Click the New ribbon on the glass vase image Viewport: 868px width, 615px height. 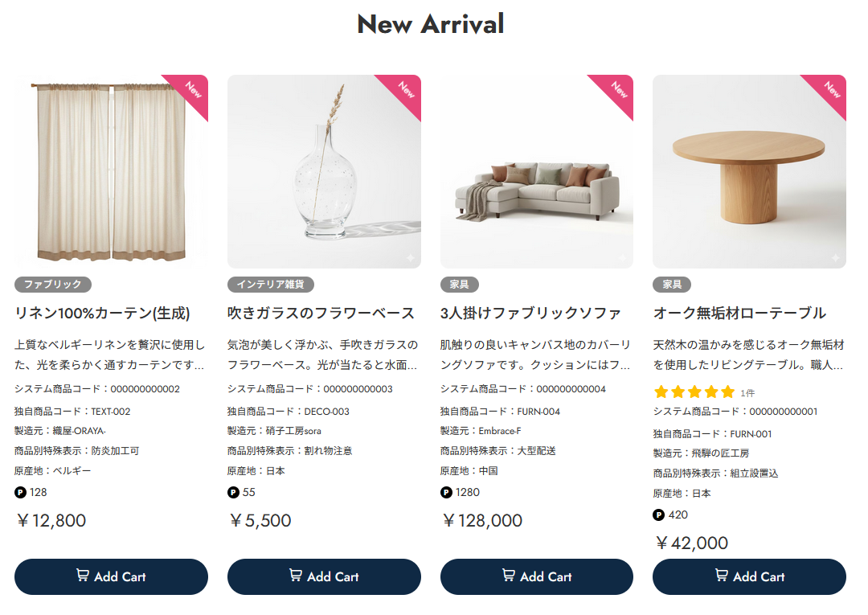tap(405, 90)
